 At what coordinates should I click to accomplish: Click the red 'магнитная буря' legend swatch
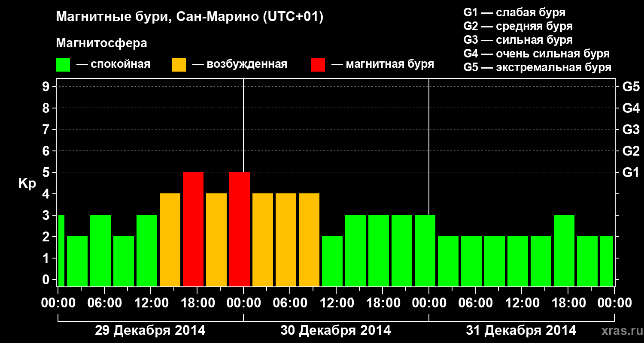click(318, 65)
